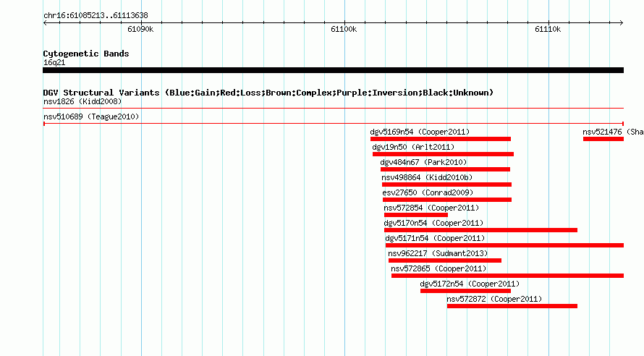Click the red bar for esv27650
644x356 pixels.
447,200
